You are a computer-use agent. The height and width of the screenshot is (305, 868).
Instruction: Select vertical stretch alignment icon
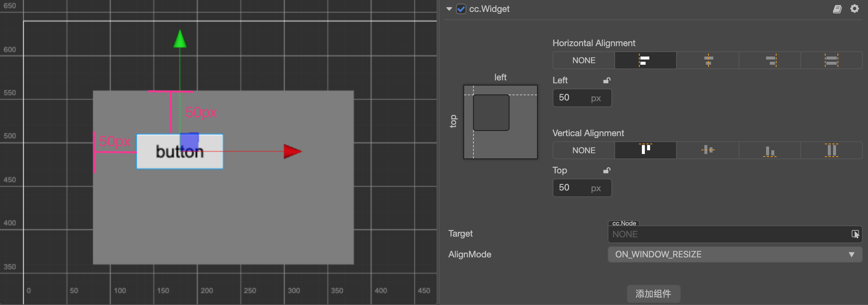point(831,150)
